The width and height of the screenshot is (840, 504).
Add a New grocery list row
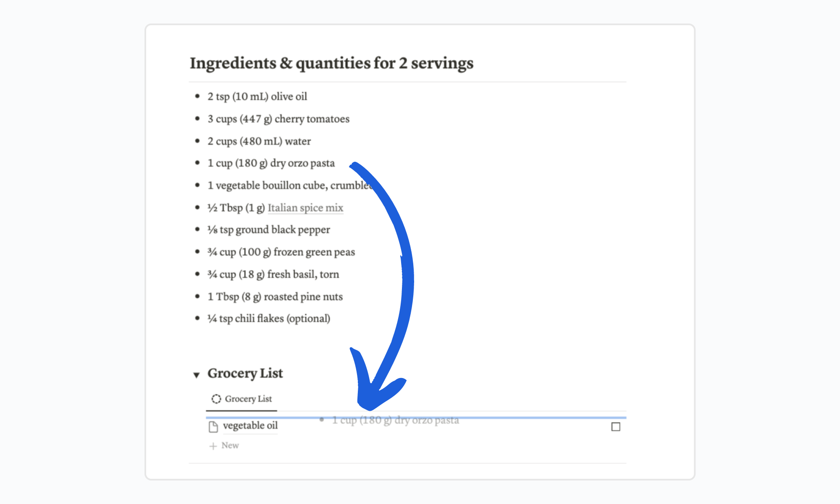click(224, 445)
